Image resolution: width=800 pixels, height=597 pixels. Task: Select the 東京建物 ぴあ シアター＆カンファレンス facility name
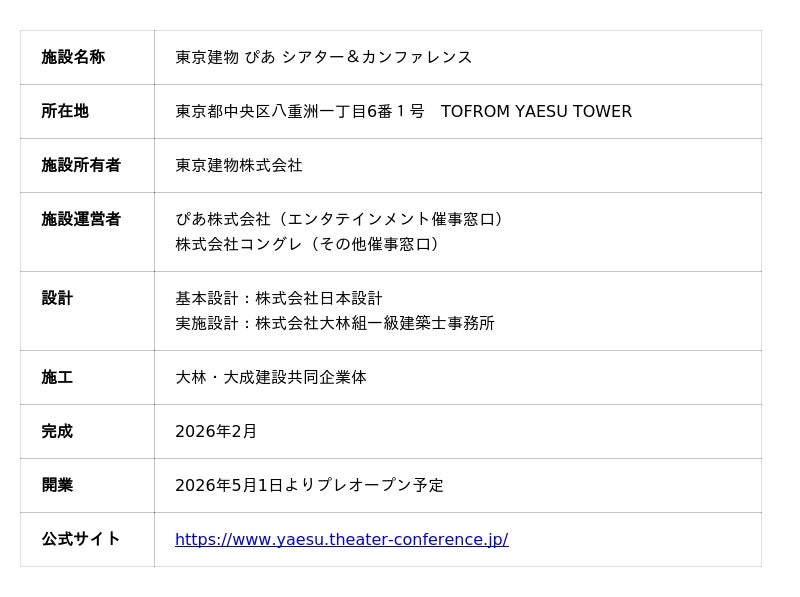(323, 57)
